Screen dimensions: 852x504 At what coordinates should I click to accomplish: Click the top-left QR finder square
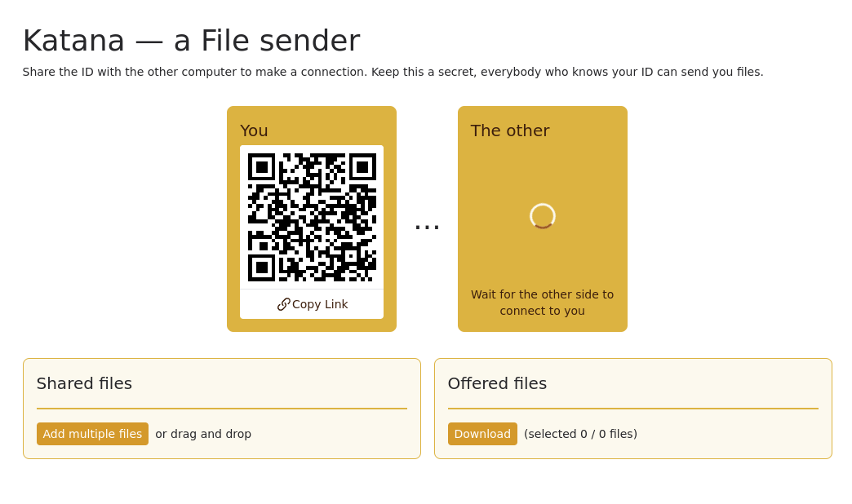tap(262, 166)
